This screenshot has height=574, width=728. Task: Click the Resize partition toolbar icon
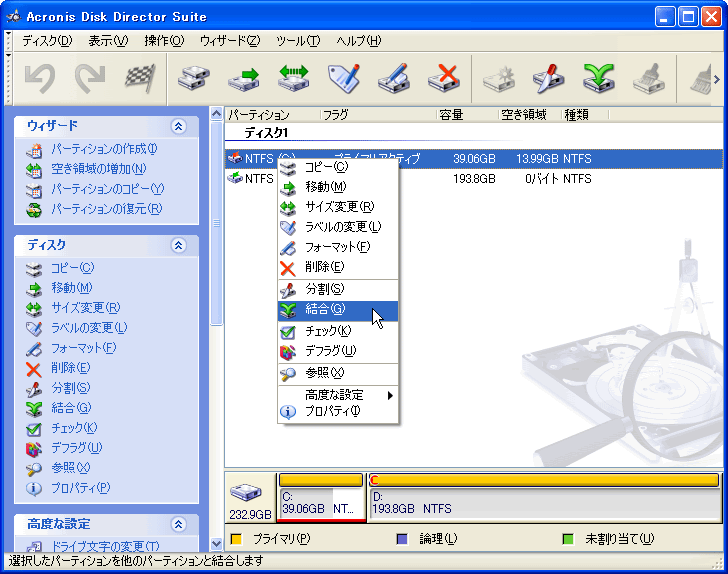(293, 78)
